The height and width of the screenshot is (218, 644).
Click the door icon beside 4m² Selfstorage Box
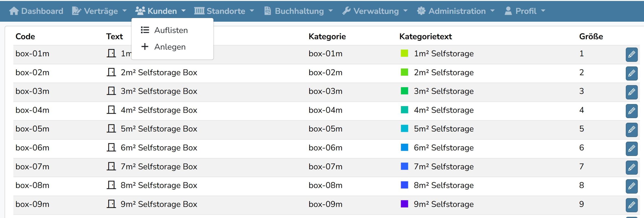(111, 110)
